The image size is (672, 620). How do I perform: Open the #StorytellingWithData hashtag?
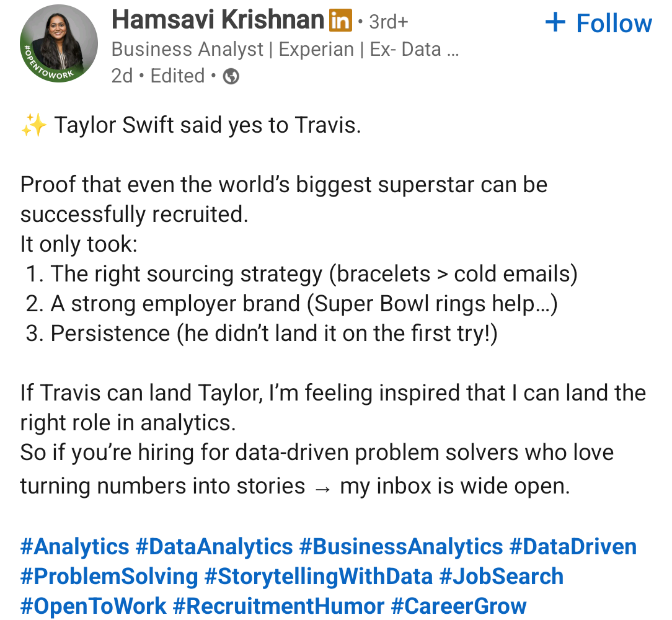pyautogui.click(x=319, y=576)
